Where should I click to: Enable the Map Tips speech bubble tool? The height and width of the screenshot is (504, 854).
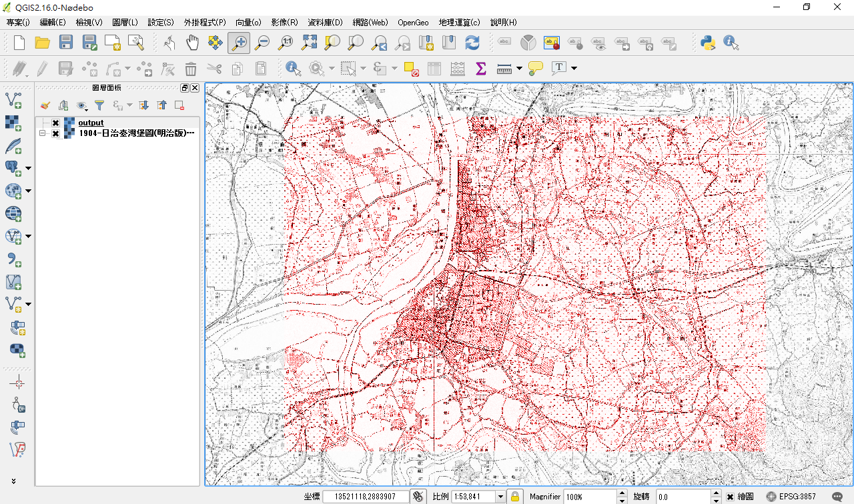click(x=535, y=68)
